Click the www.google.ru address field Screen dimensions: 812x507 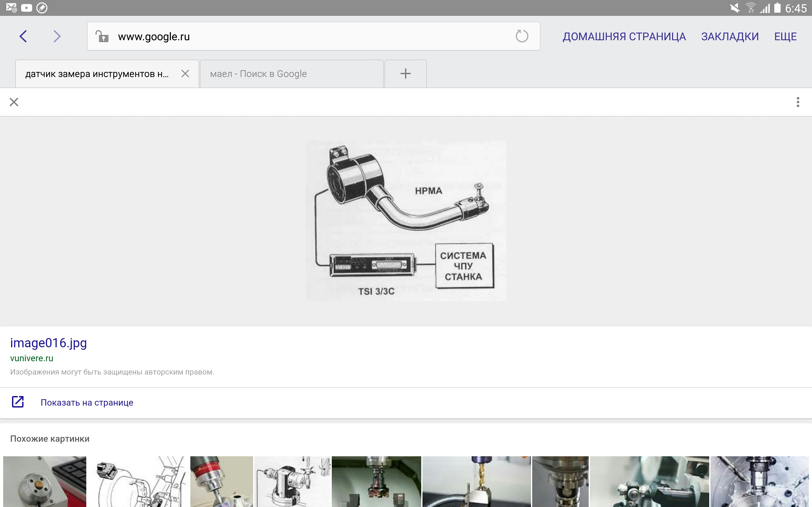302,36
